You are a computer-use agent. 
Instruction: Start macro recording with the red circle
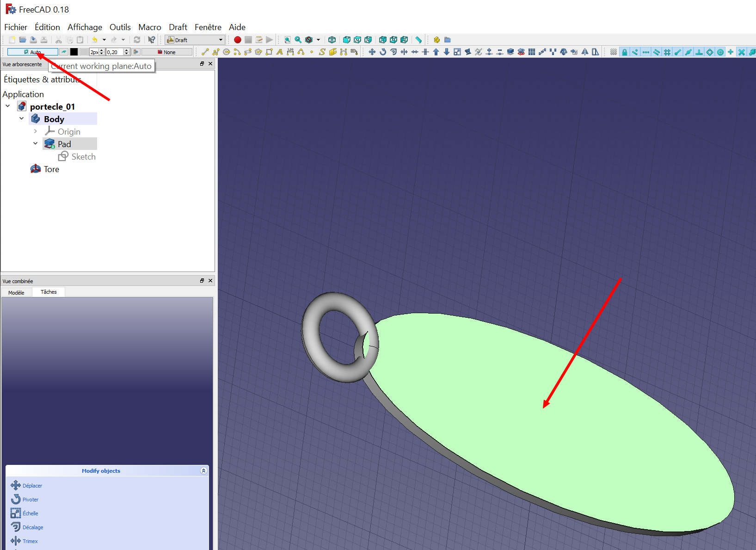pos(238,40)
